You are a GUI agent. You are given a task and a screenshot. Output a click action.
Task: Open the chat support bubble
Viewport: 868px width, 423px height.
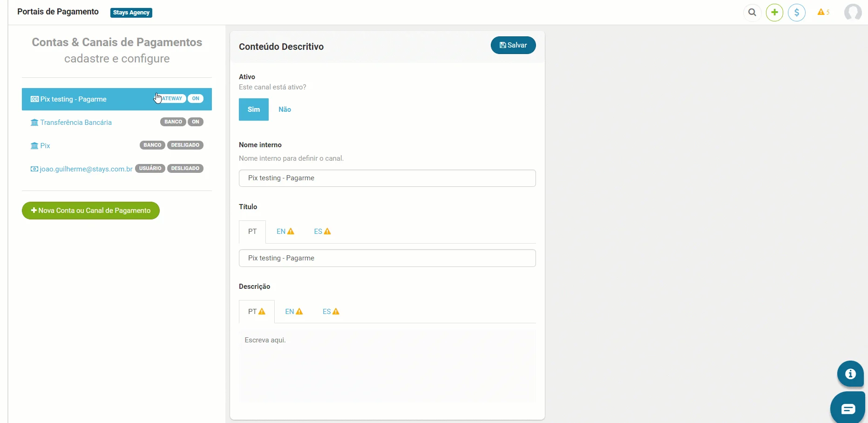[848, 409]
